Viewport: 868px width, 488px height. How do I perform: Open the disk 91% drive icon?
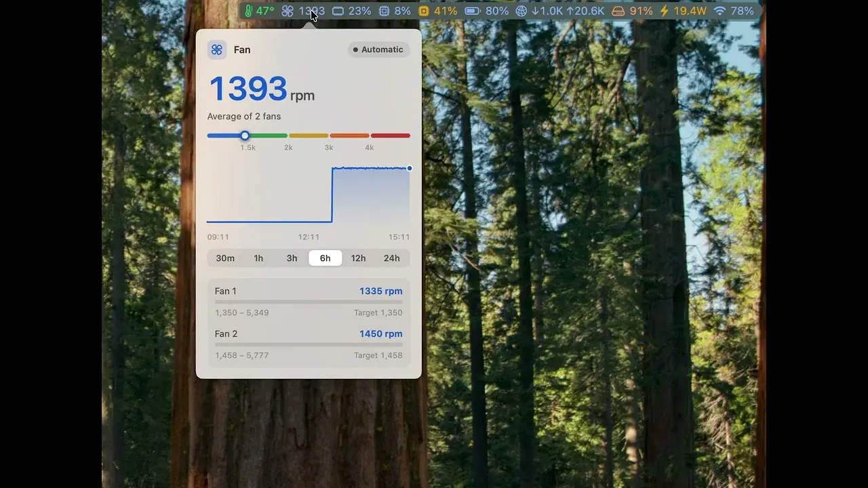(x=618, y=11)
